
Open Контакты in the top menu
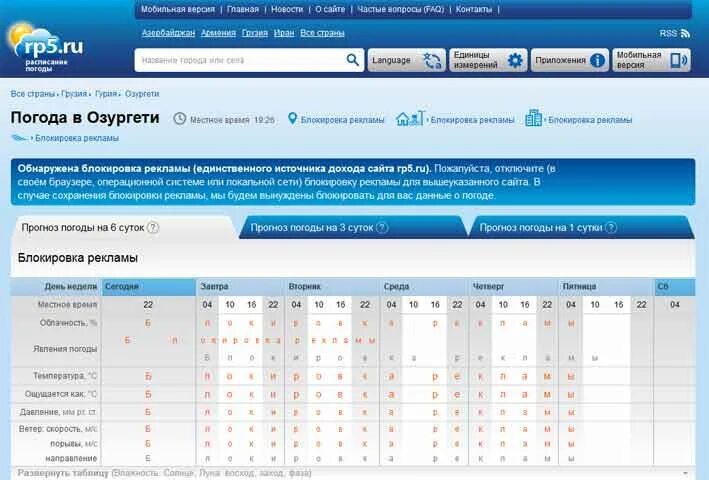[x=474, y=9]
